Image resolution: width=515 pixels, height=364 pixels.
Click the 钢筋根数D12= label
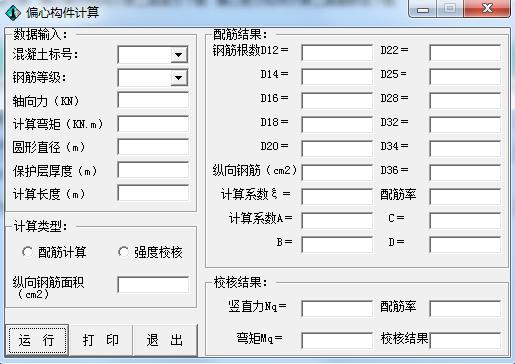(251, 50)
